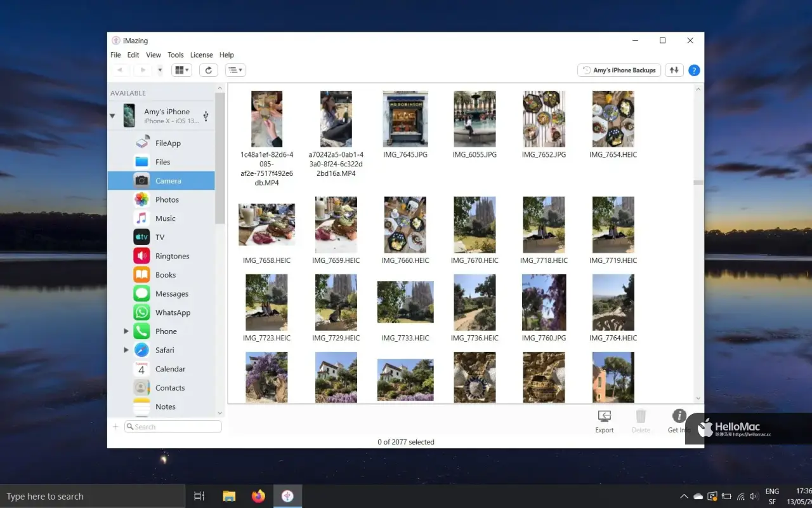
Task: Open the Photos app icon
Action: [141, 199]
